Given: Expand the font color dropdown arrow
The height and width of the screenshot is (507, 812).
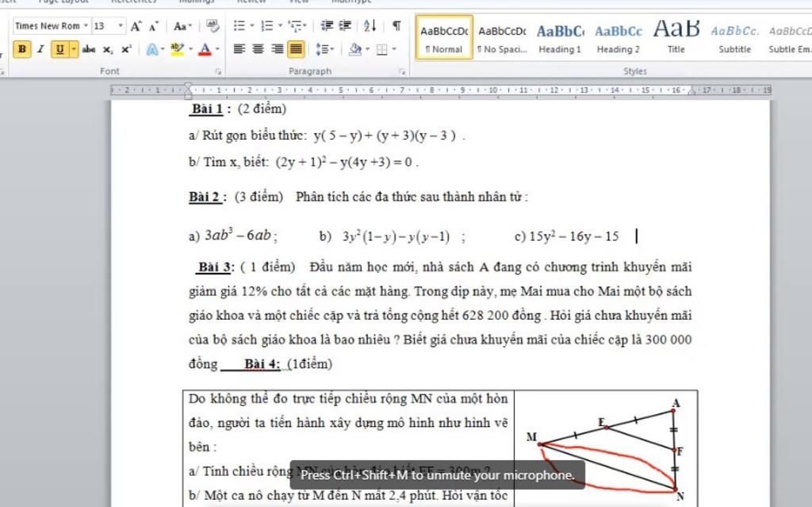Looking at the screenshot, I should (x=217, y=49).
